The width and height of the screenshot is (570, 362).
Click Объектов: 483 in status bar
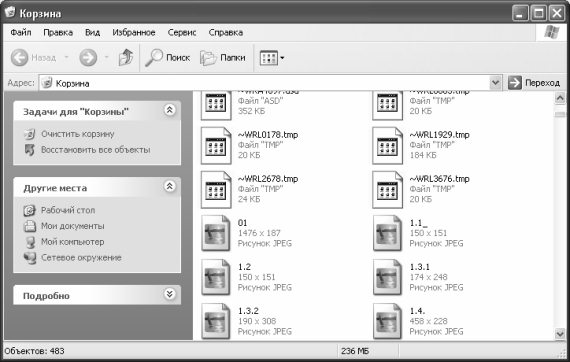click(x=35, y=351)
